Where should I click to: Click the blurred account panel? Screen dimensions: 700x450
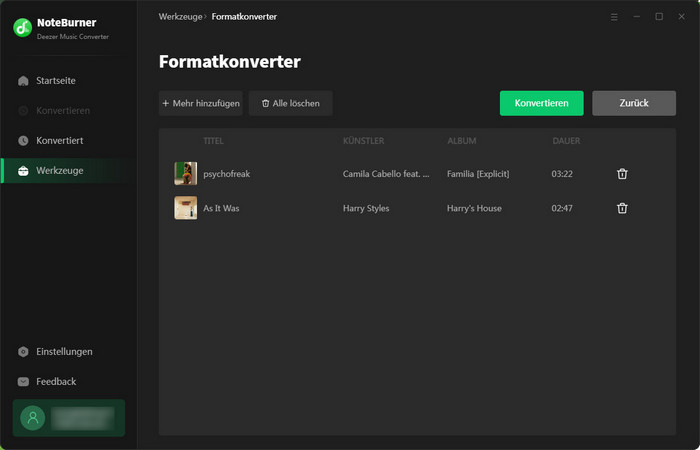69,418
